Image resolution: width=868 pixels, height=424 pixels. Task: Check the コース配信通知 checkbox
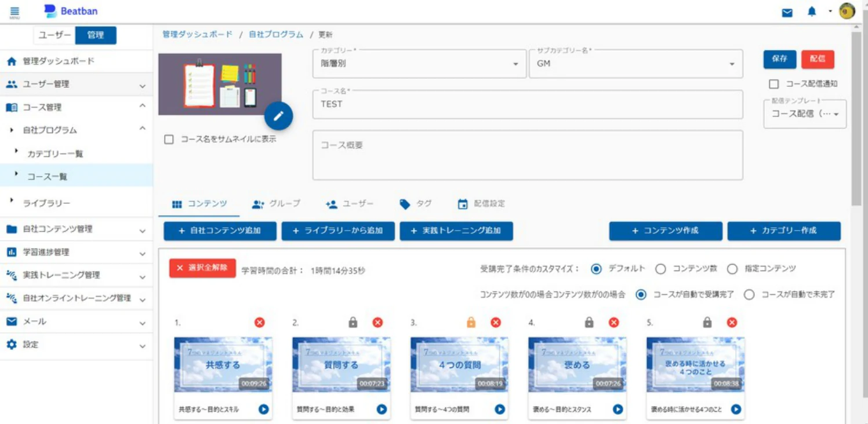773,84
